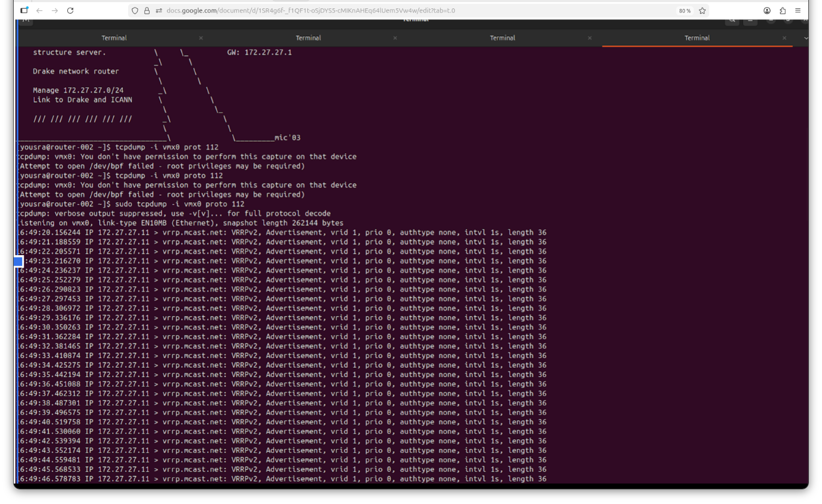This screenshot has width=822, height=504.
Task: Expand the terminal tab list chevron
Action: [x=806, y=38]
